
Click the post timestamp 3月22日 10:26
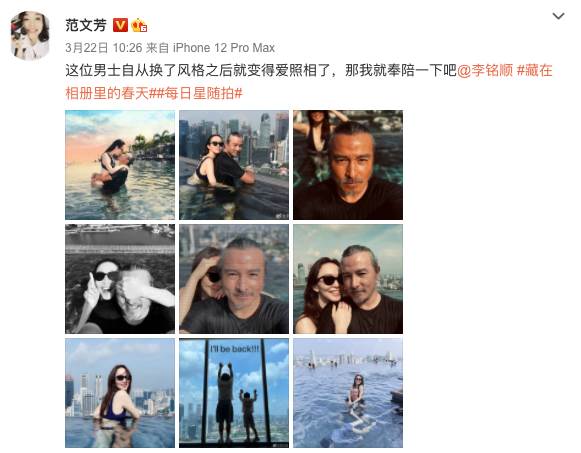click(104, 48)
